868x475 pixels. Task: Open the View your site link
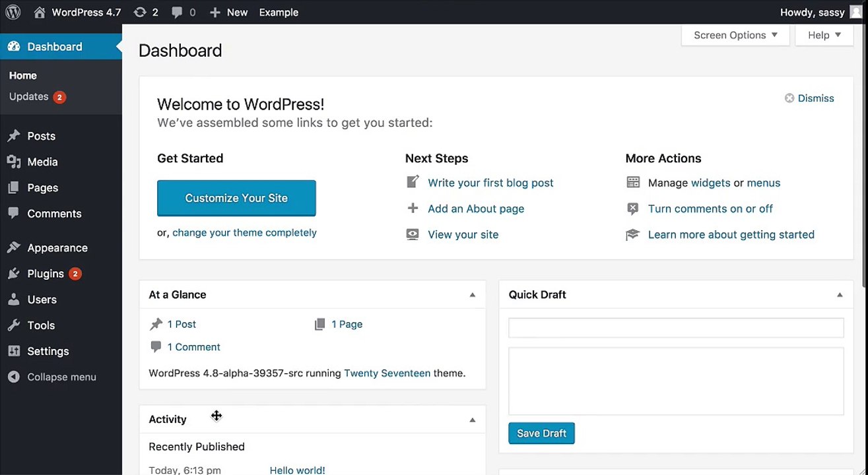[x=463, y=234]
